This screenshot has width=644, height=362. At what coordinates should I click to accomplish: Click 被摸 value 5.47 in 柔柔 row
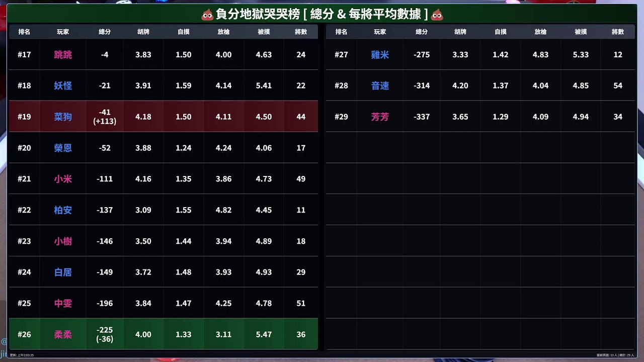(x=264, y=334)
